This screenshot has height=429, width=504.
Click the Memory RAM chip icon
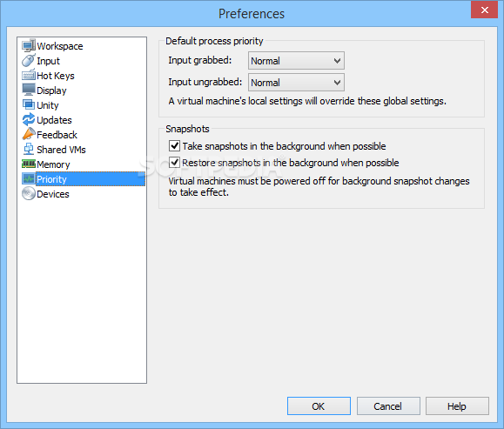[29, 164]
